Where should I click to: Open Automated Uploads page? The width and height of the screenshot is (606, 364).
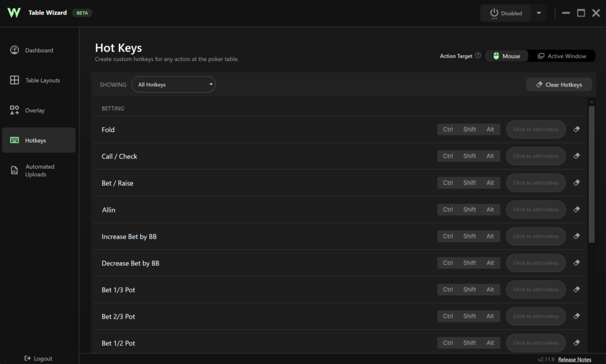pos(38,170)
